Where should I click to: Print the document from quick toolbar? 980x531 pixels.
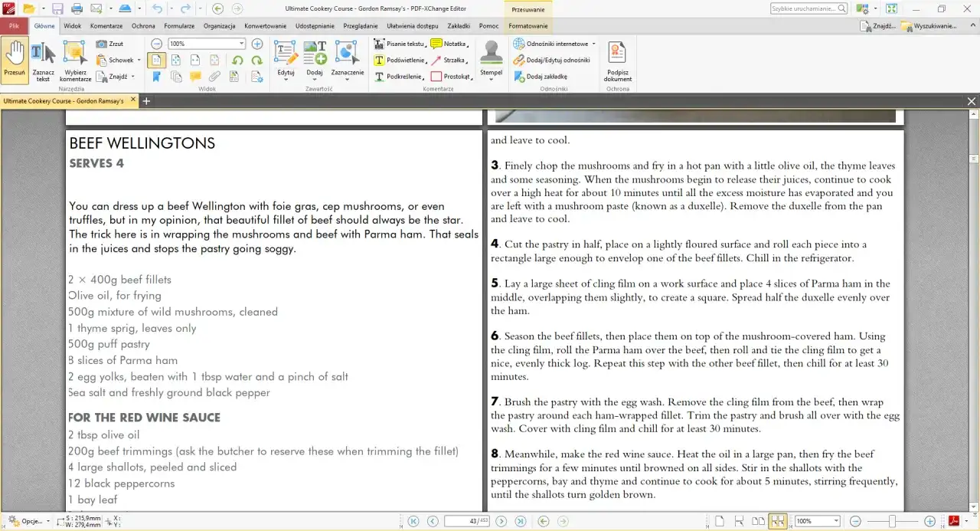(77, 8)
